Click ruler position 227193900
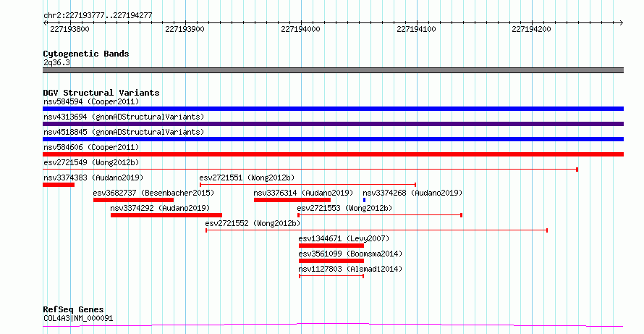The width and height of the screenshot is (644, 334). 185,30
